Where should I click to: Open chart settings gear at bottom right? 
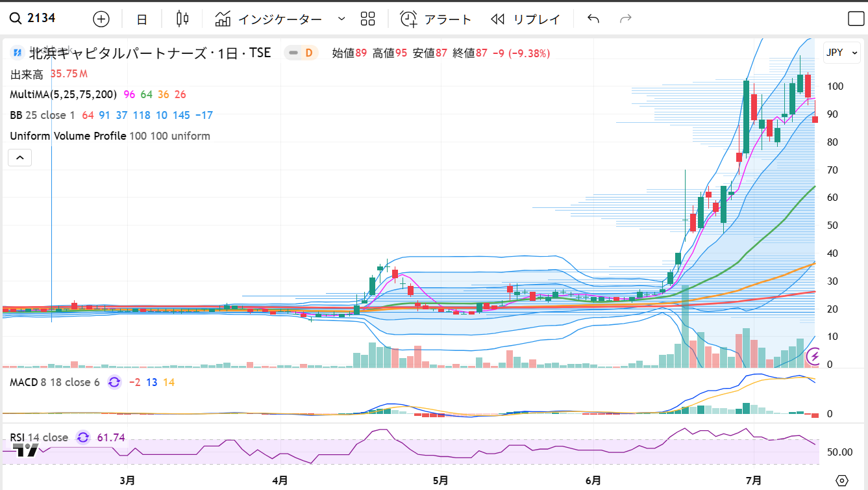842,481
